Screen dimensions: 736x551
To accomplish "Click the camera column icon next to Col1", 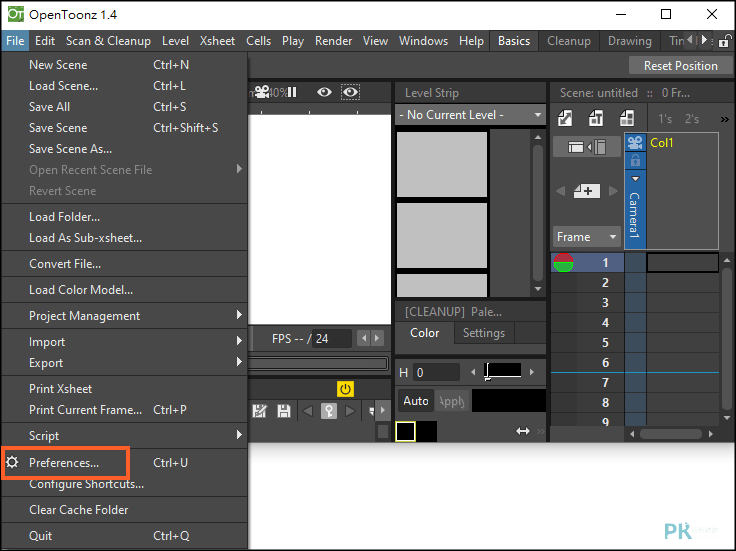I will pos(635,142).
